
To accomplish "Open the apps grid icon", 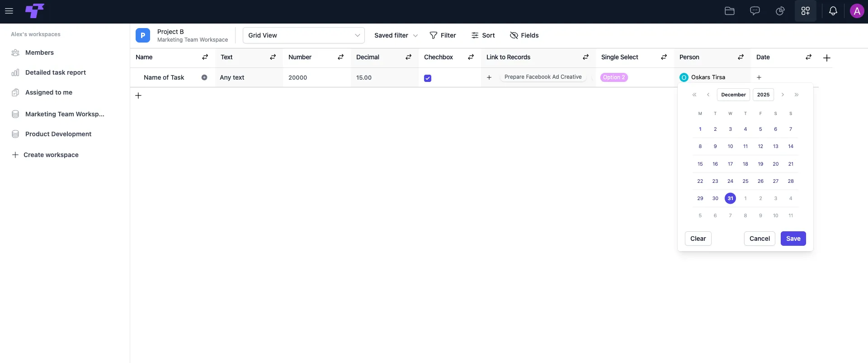I will (x=806, y=11).
